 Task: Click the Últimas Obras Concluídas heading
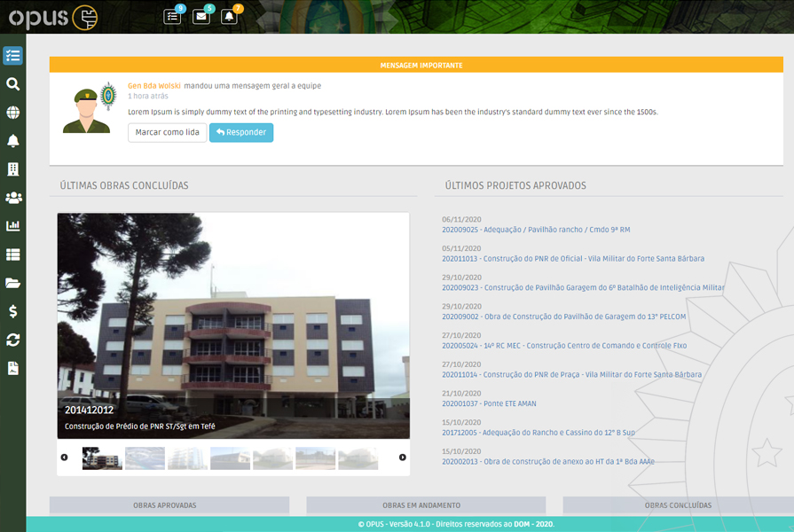124,186
